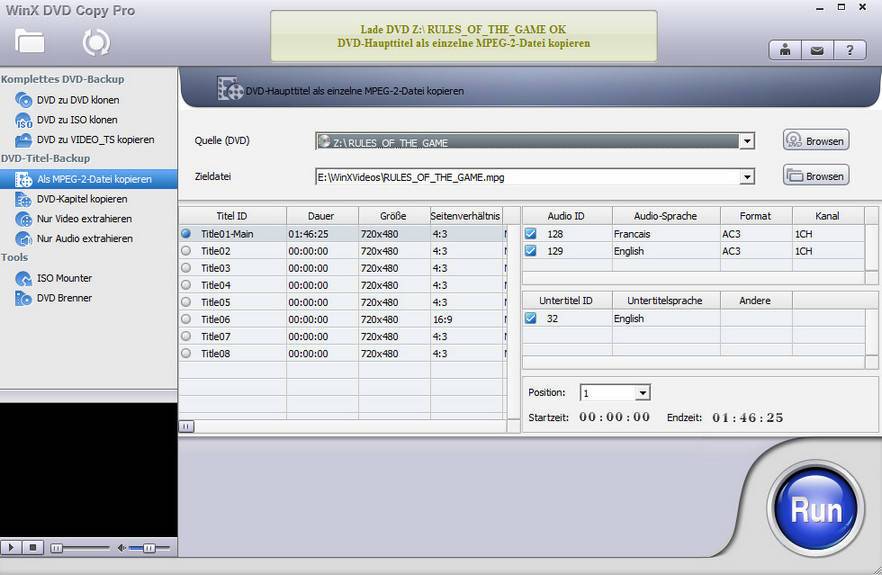Open the load DVD folder icon
The height and width of the screenshot is (575, 882).
tap(29, 41)
